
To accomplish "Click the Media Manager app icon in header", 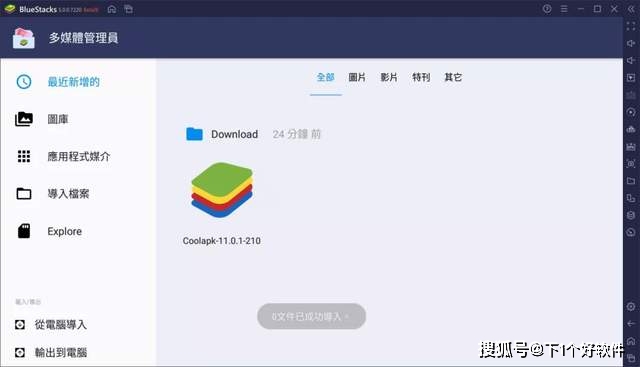I will point(24,38).
